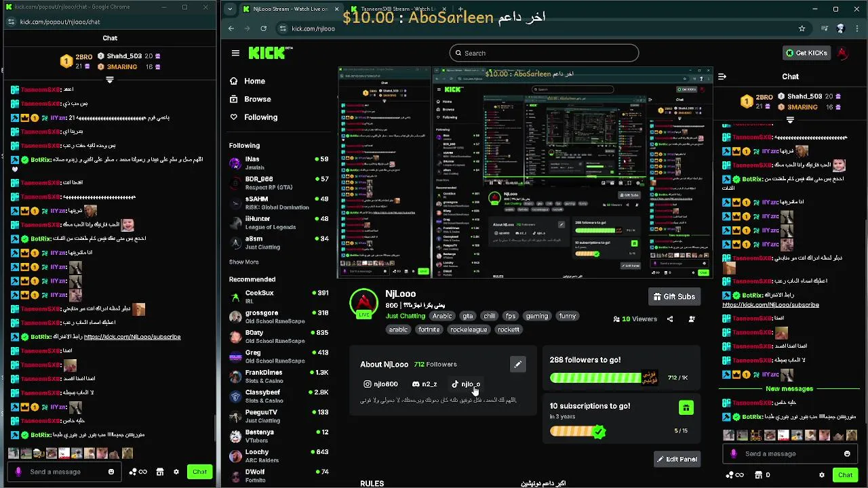Image resolution: width=868 pixels, height=488 pixels.
Task: Focus the popout chat message input
Action: 64,472
